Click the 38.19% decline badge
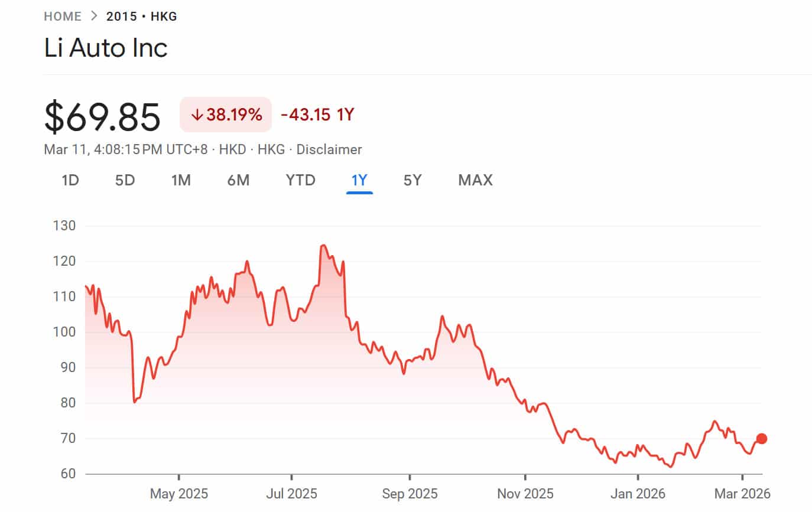Viewport: 812px width, 512px height. (225, 115)
